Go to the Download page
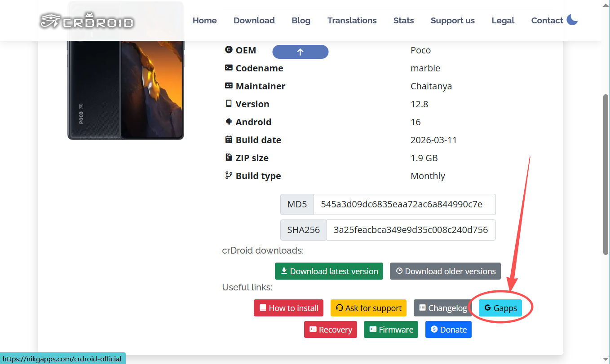Image resolution: width=610 pixels, height=364 pixels. tap(254, 21)
